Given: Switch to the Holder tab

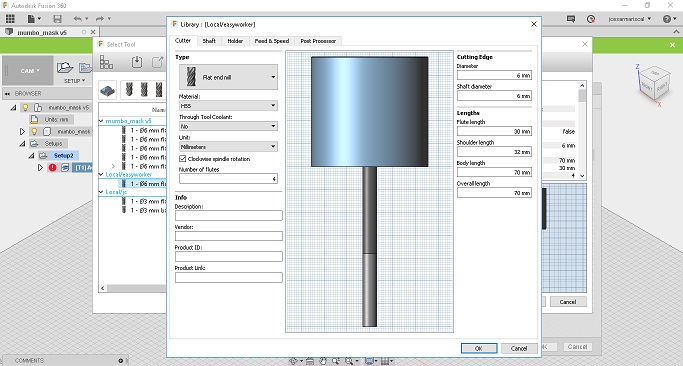Looking at the screenshot, I should click(235, 41).
